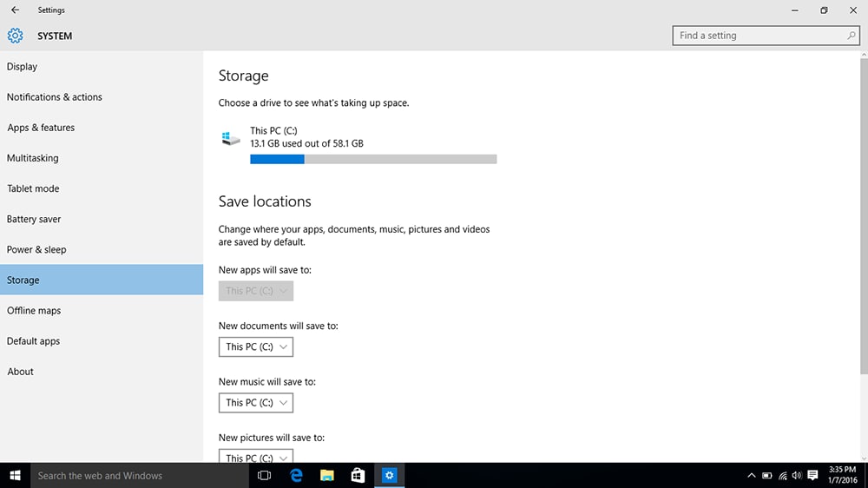
Task: Restore down the Settings window
Action: (x=824, y=10)
